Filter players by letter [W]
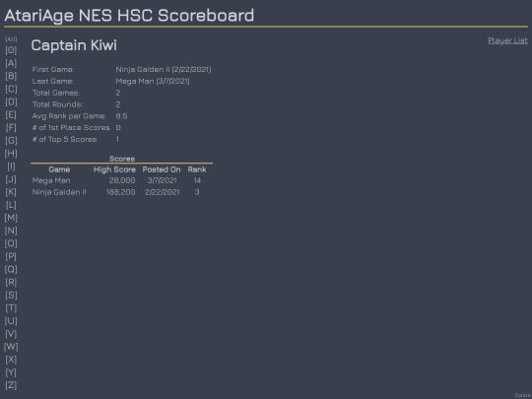The width and height of the screenshot is (532, 399). point(11,347)
